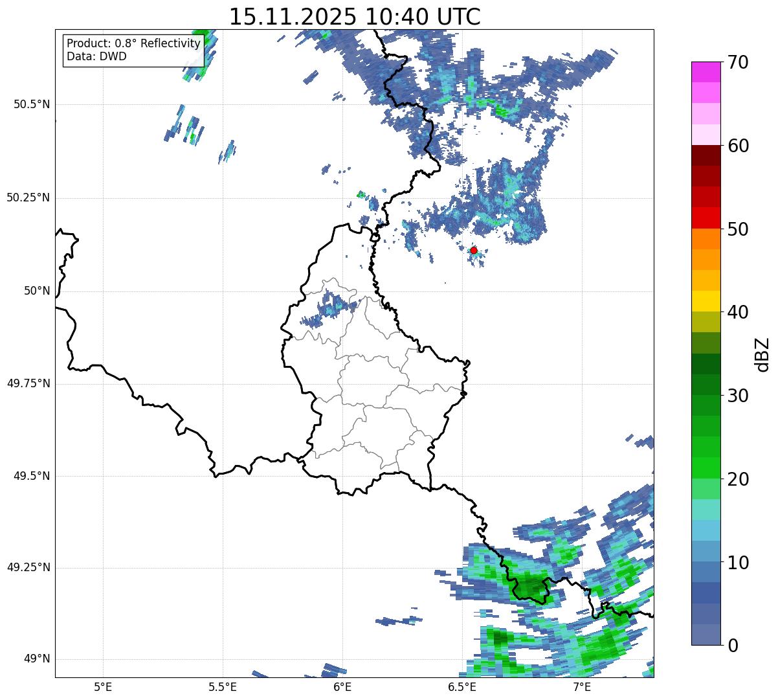Click the Product: 0.8° Reflectivity label
The width and height of the screenshot is (778, 700).
[134, 43]
